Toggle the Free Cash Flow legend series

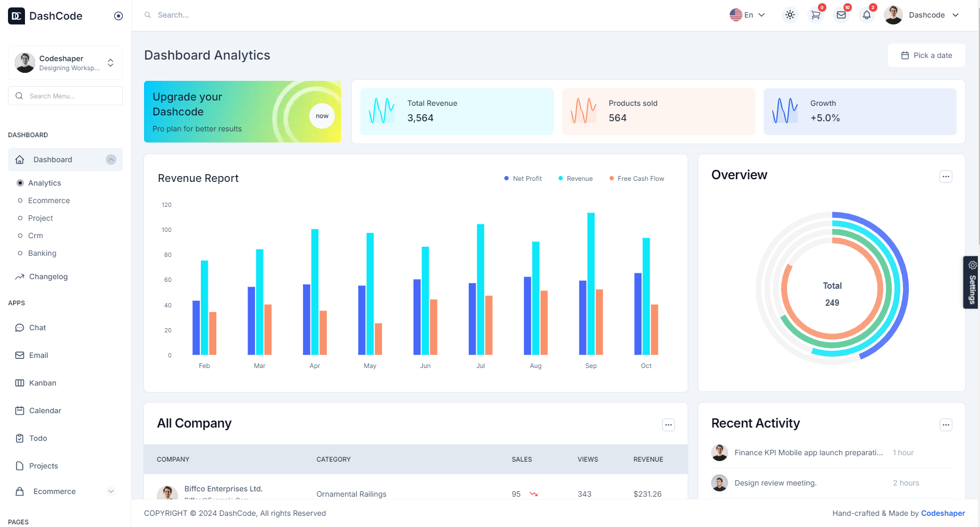coord(637,179)
